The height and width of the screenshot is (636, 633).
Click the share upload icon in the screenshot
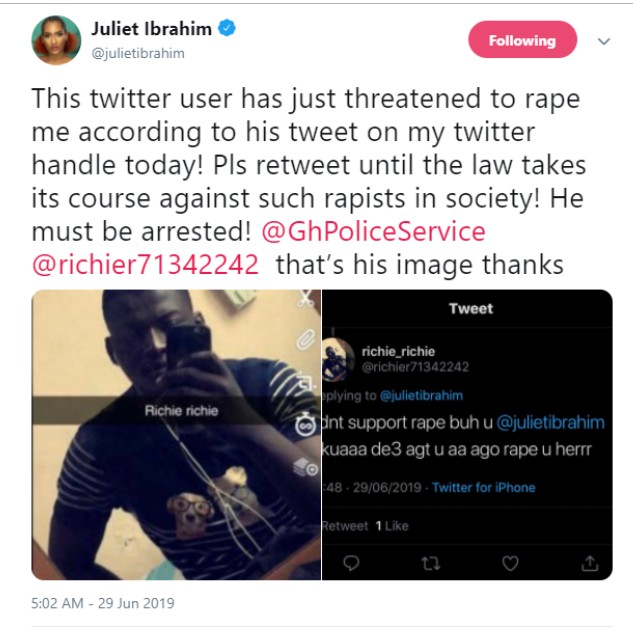tap(590, 563)
